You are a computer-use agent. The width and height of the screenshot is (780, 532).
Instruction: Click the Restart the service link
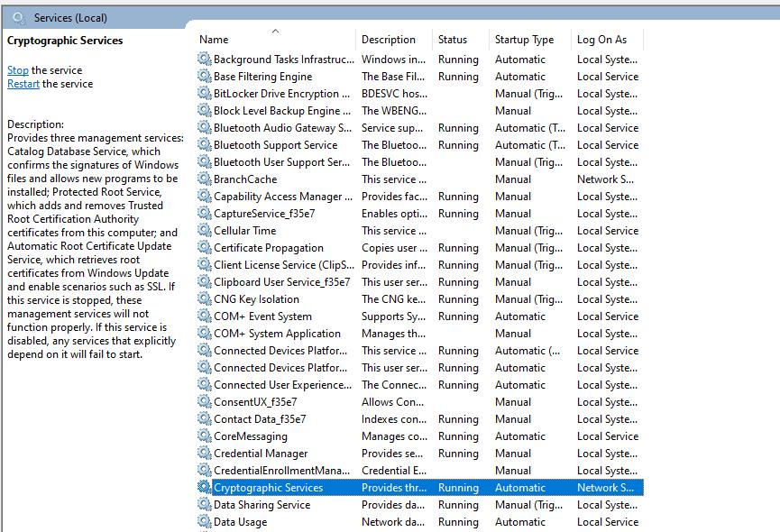click(23, 84)
